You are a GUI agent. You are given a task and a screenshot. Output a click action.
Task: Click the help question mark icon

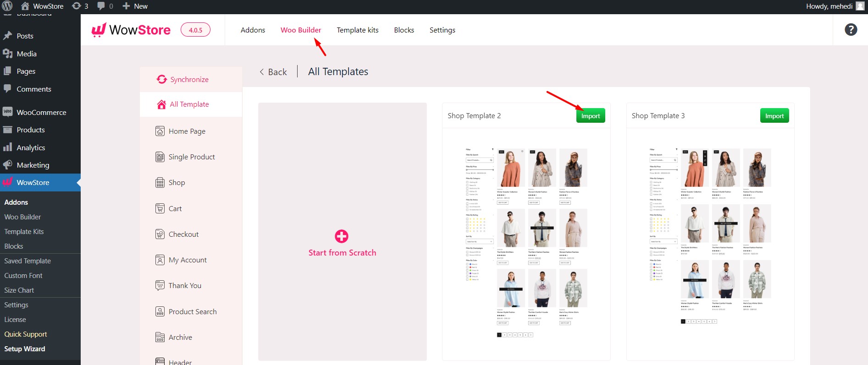click(x=851, y=30)
